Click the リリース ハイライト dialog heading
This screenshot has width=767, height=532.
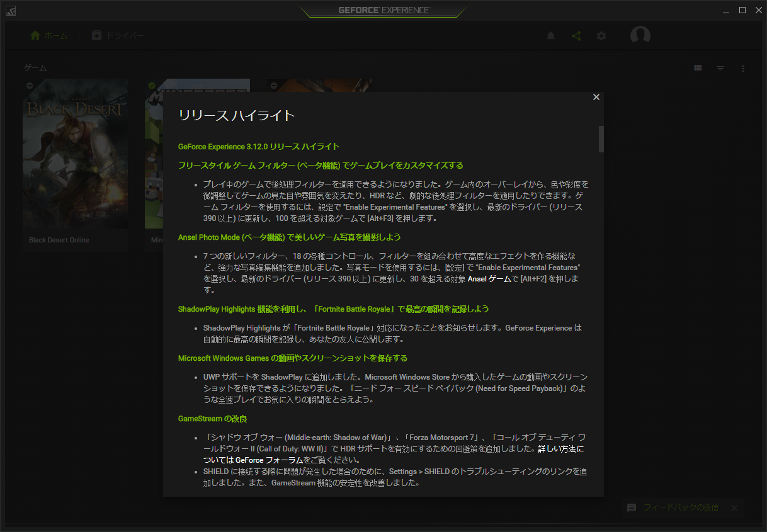[237, 115]
